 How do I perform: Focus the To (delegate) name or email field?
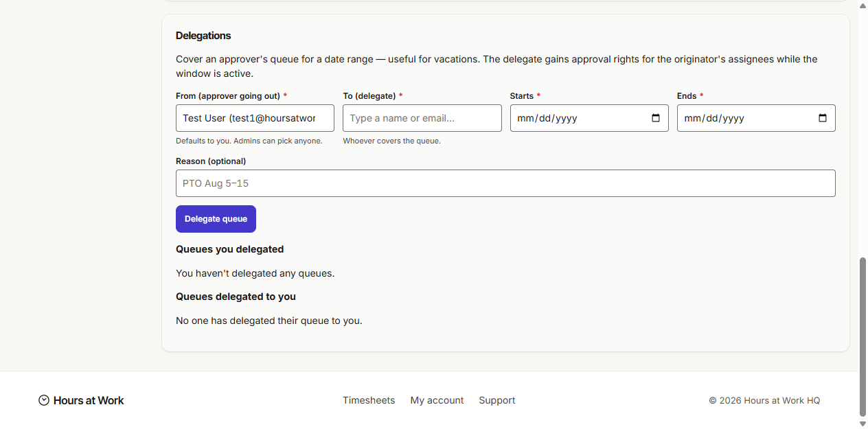coord(422,118)
